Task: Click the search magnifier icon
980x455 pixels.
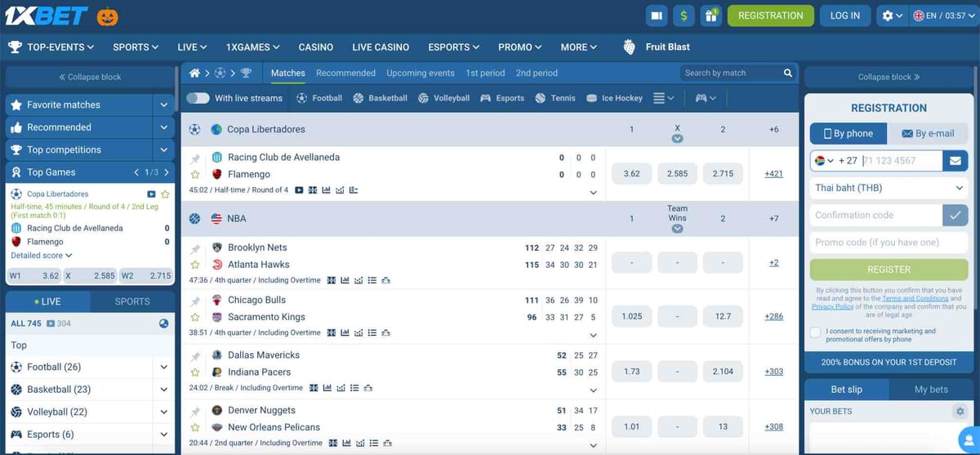Action: (788, 73)
